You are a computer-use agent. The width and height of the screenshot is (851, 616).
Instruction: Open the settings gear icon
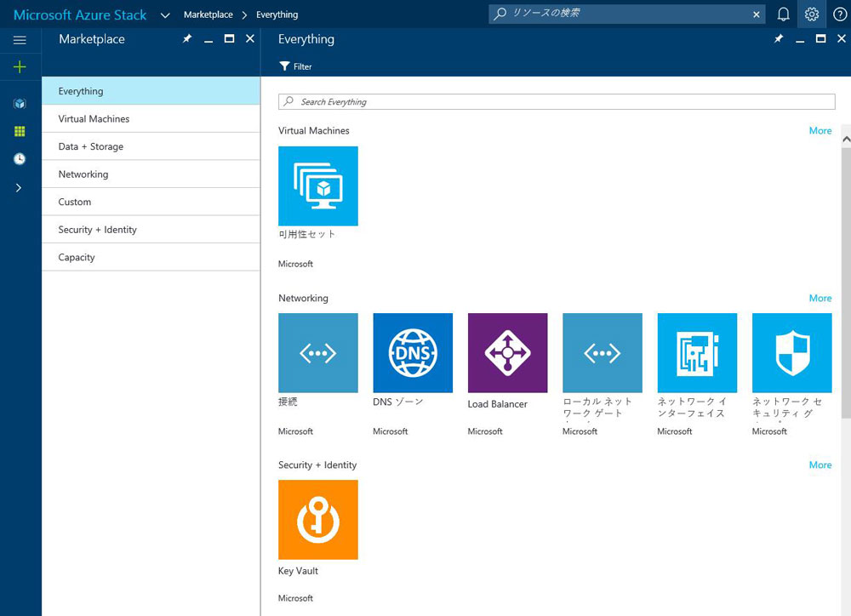[811, 14]
